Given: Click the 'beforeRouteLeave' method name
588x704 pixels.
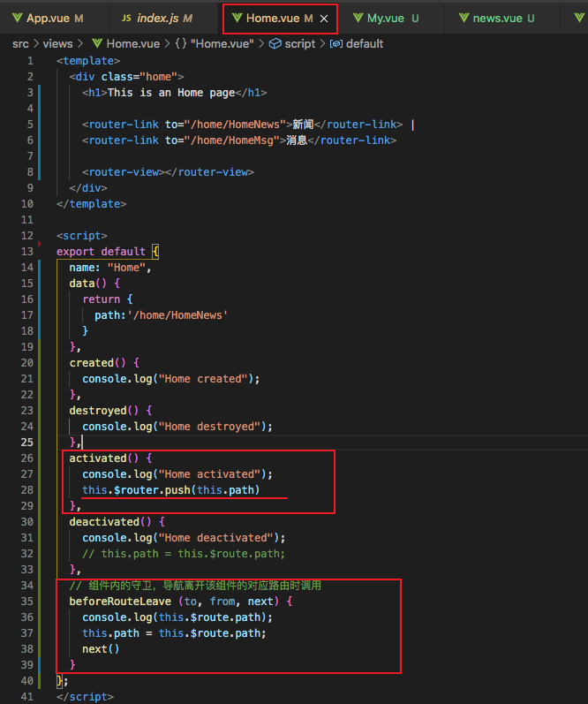Looking at the screenshot, I should tap(120, 602).
